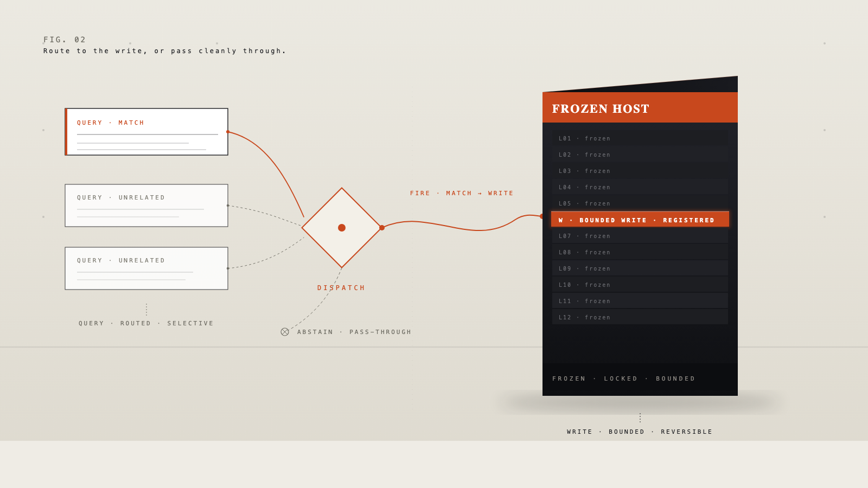Click the BOUNDED WRITE · REGISTERED row

640,219
